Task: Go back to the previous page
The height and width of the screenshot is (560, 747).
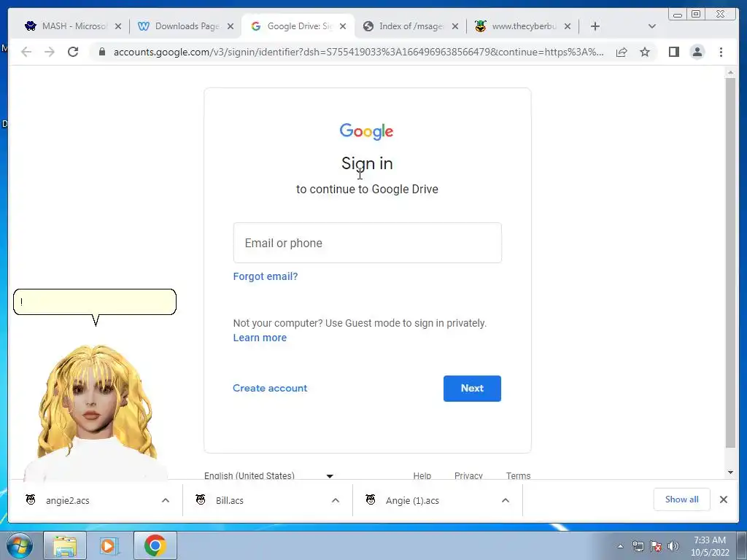Action: 26,52
